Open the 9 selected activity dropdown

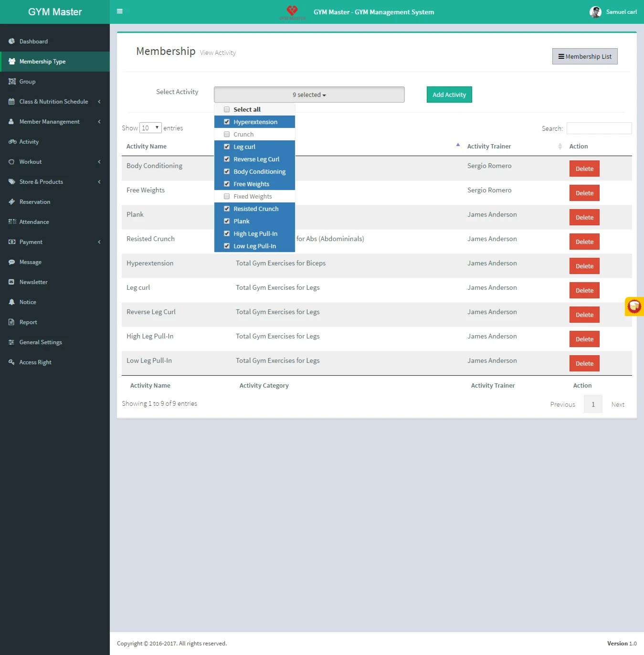tap(309, 95)
